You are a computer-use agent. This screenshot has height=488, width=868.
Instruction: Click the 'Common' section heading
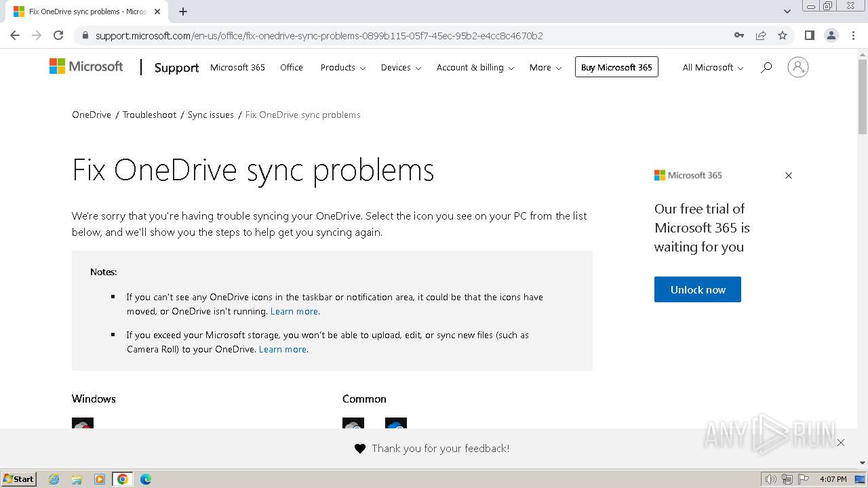364,399
